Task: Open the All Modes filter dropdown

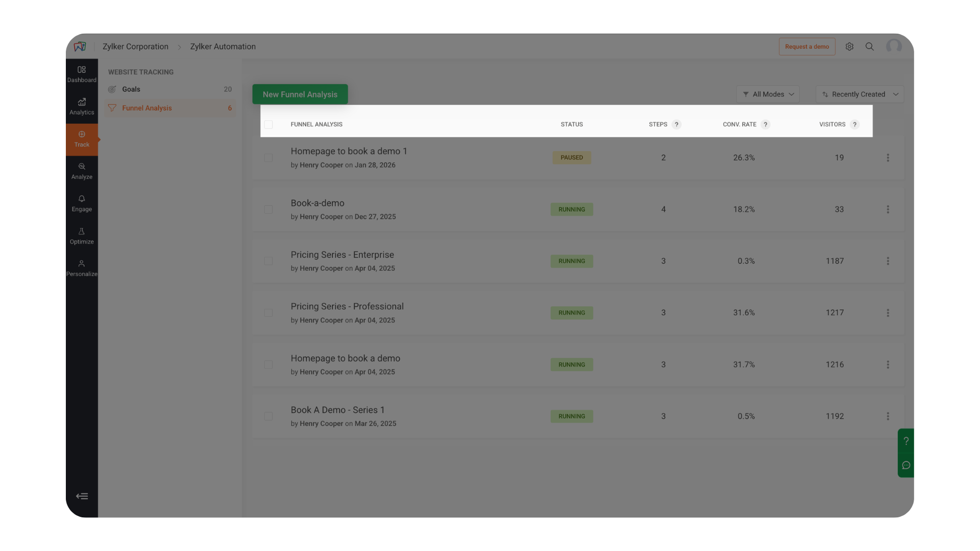Action: point(768,94)
